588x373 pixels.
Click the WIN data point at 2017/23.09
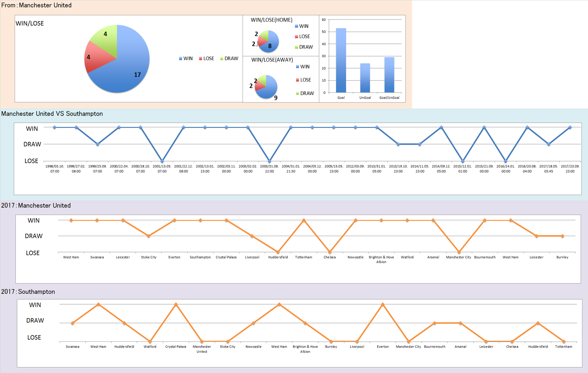tap(570, 127)
